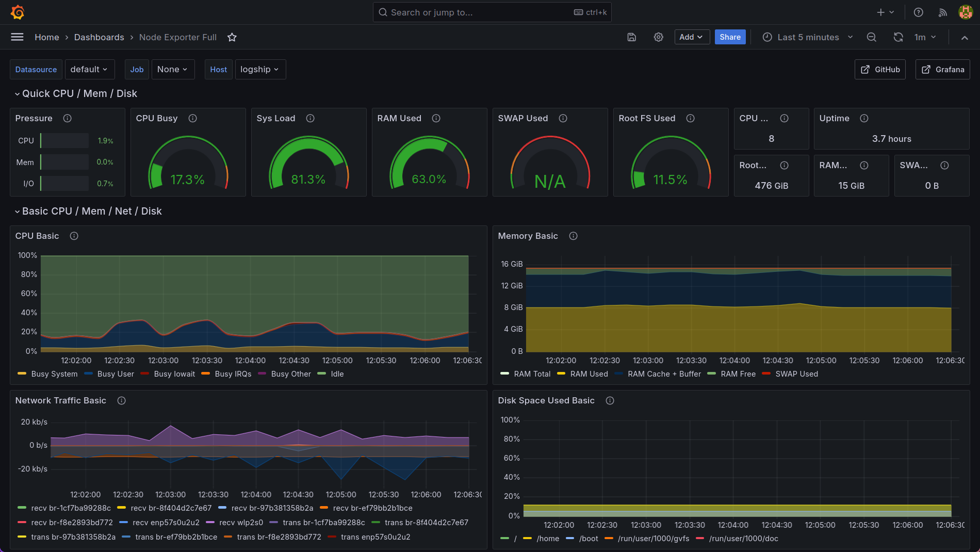Open the sidebar hamburger menu
Screen dimensions: 980x552
pyautogui.click(x=17, y=37)
